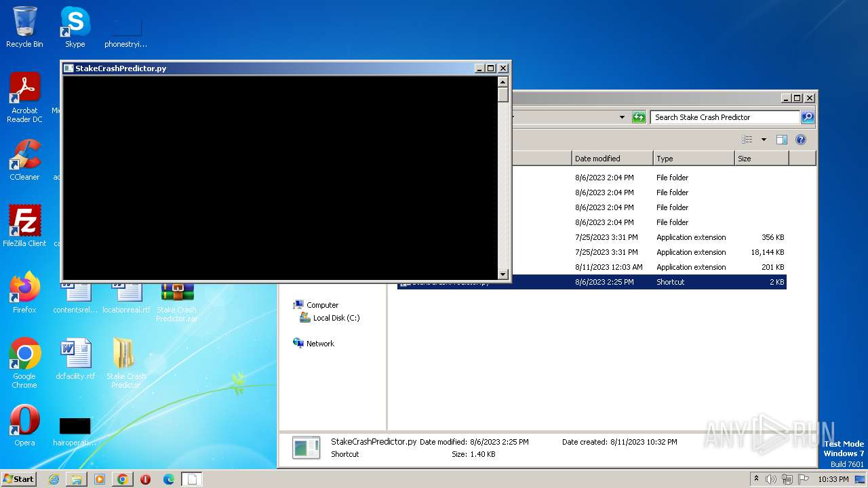This screenshot has height=488, width=868.
Task: Select the locationreal.rtf document icon
Action: (126, 298)
